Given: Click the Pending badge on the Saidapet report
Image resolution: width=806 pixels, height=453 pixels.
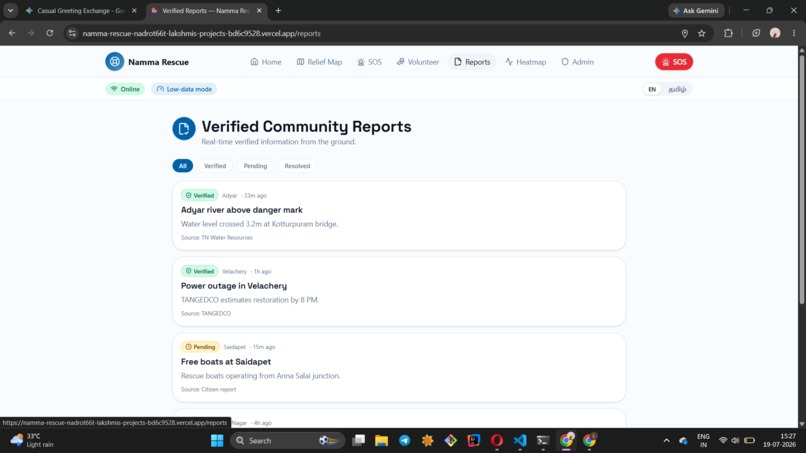Looking at the screenshot, I should (200, 347).
